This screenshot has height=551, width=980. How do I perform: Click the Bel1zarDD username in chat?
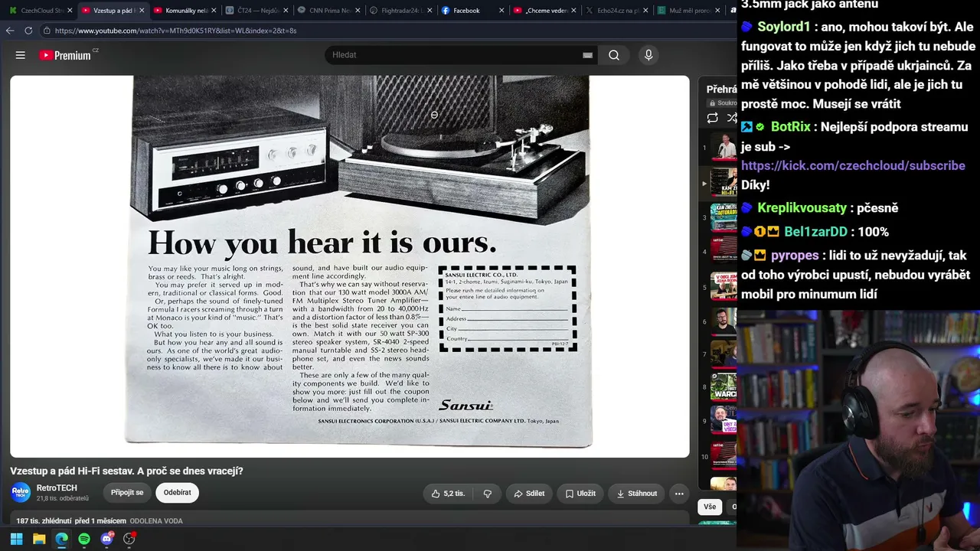click(x=815, y=232)
